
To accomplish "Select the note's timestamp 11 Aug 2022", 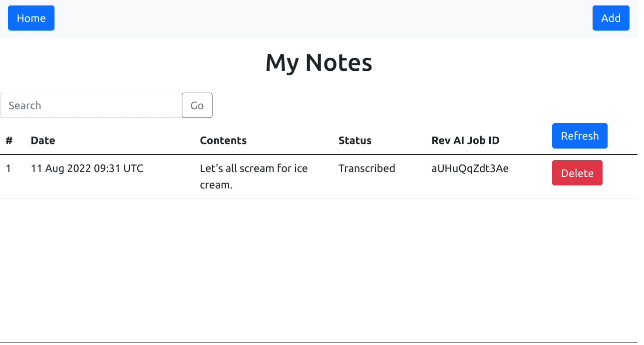I will click(87, 169).
